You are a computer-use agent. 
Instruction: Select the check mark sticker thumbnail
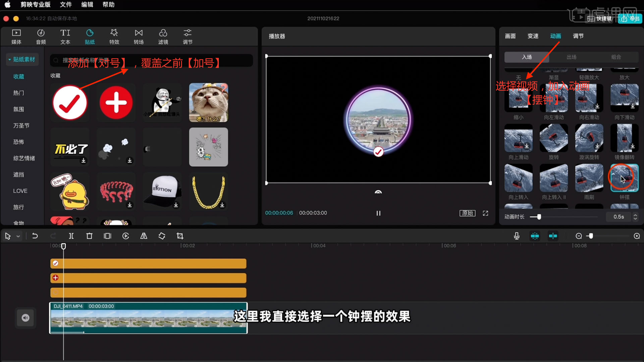click(x=70, y=103)
